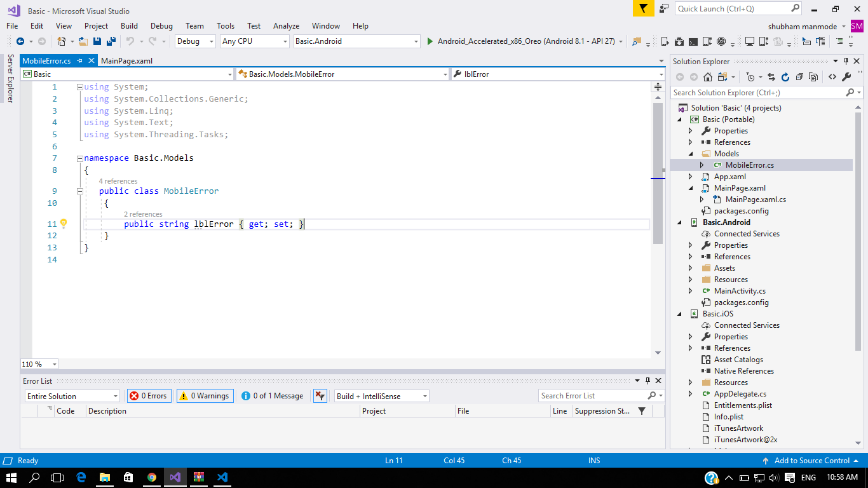The image size is (868, 488).
Task: Collapse All items in Solution Explorer
Action: (799, 76)
